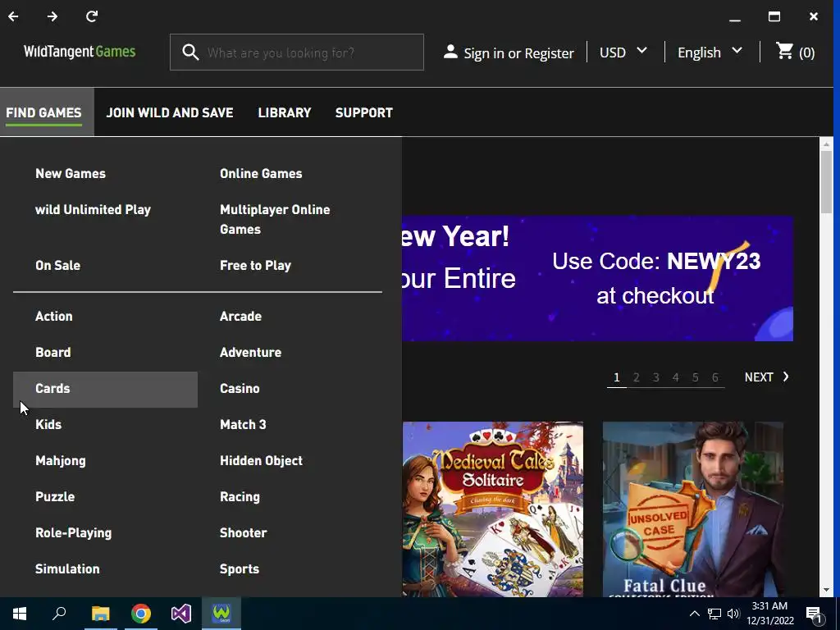840x630 pixels.
Task: Click NEXT to advance the carousel
Action: pyautogui.click(x=767, y=377)
